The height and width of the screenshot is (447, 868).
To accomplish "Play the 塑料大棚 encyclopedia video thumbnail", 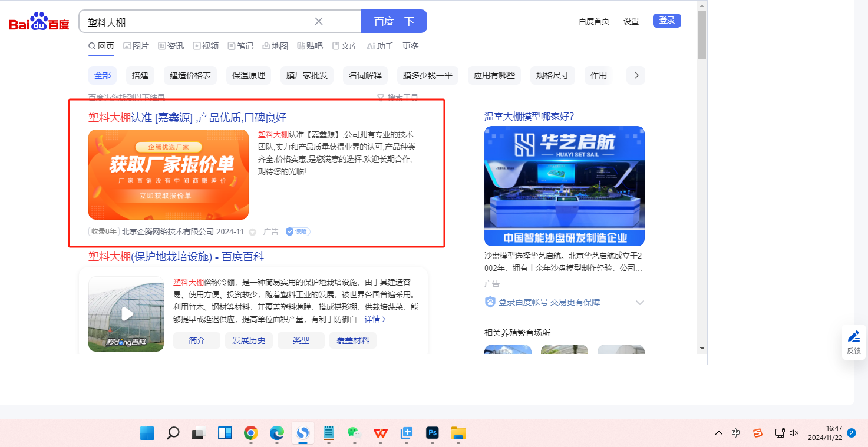I will pyautogui.click(x=126, y=314).
